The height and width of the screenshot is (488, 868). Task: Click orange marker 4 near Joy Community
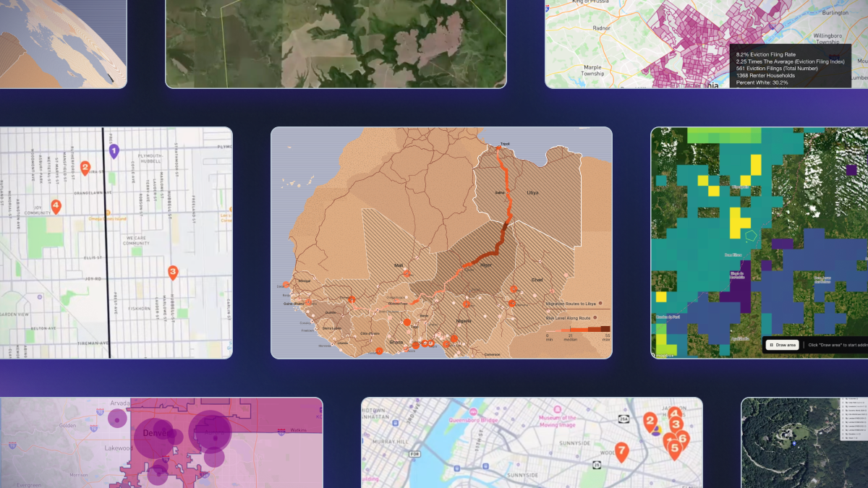pos(56,206)
